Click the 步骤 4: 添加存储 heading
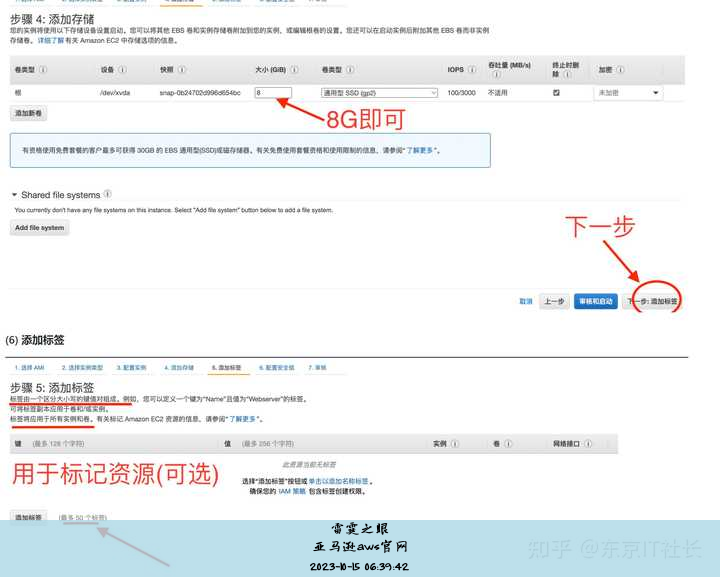Image resolution: width=720 pixels, height=578 pixels. tap(52, 19)
